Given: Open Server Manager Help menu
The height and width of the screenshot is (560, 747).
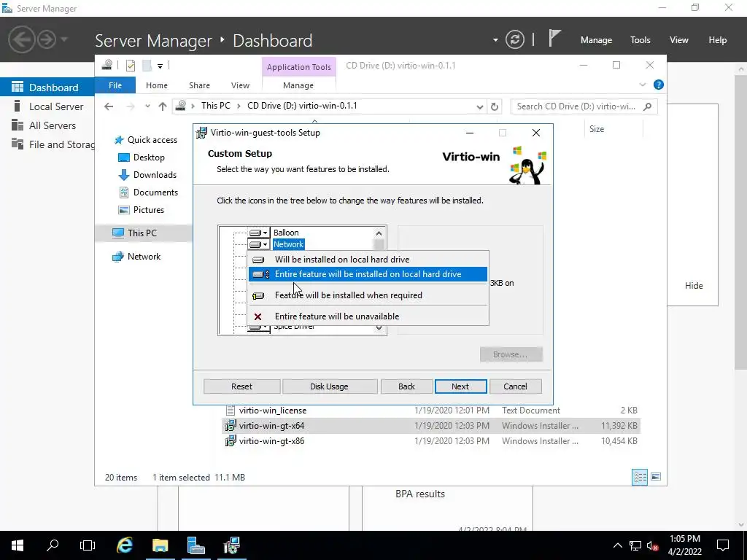Looking at the screenshot, I should (x=718, y=40).
